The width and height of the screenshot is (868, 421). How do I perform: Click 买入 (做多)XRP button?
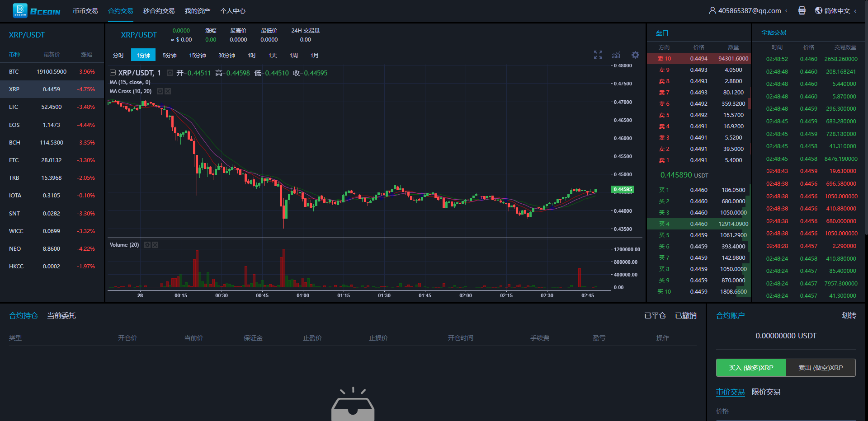click(x=751, y=368)
